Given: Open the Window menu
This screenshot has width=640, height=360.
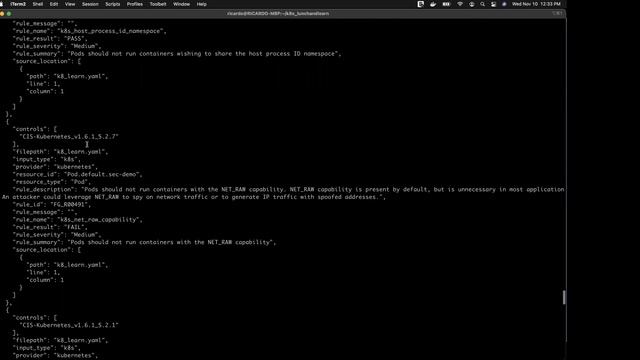Looking at the screenshot, I should pos(181,4).
